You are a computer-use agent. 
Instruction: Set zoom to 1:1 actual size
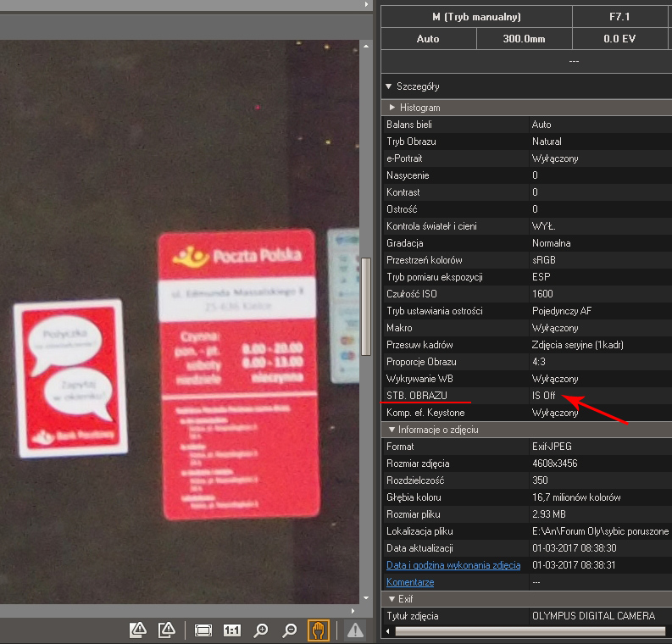click(x=232, y=630)
